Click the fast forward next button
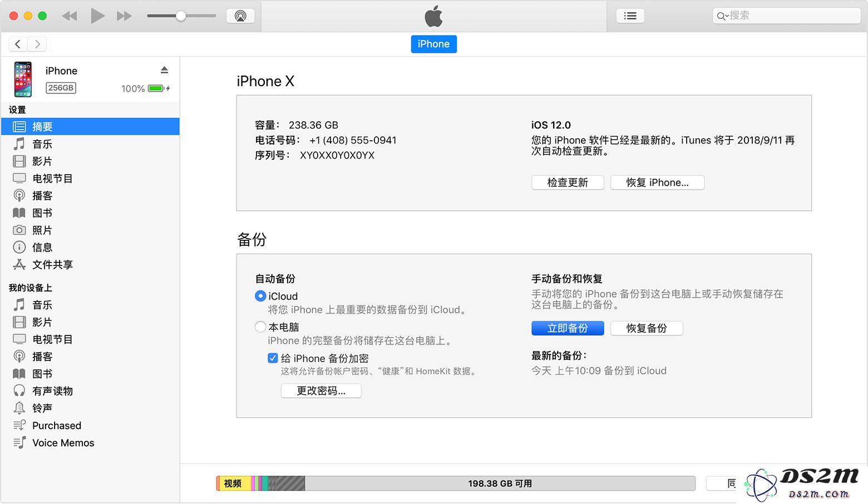The image size is (868, 504). [124, 16]
